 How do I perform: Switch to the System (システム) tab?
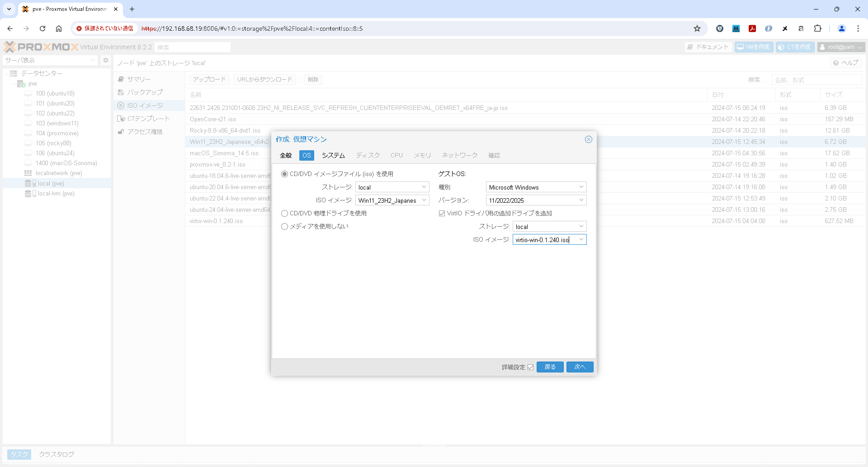[333, 156]
